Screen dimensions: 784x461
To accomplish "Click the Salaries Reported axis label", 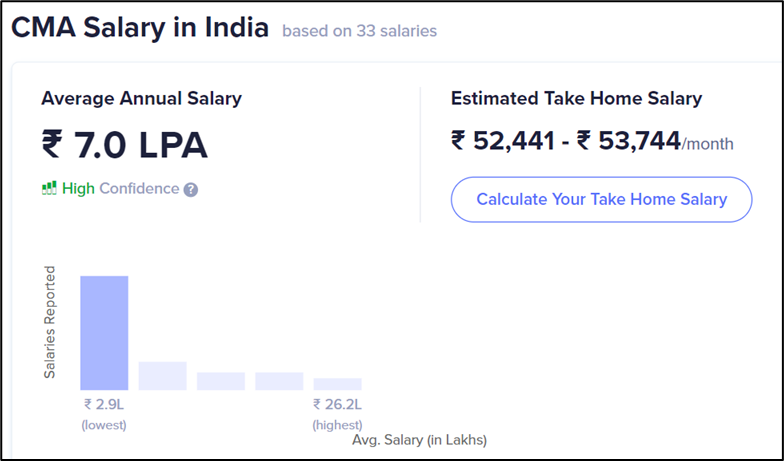I will point(50,322).
